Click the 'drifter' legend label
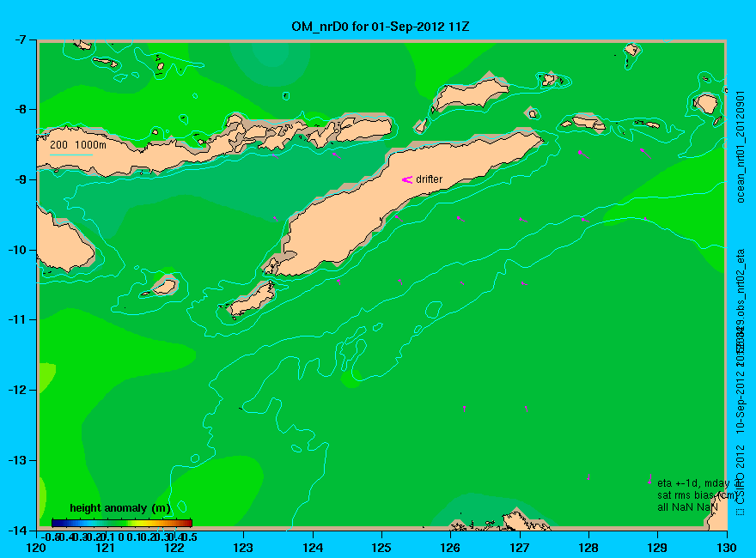 coord(429,179)
